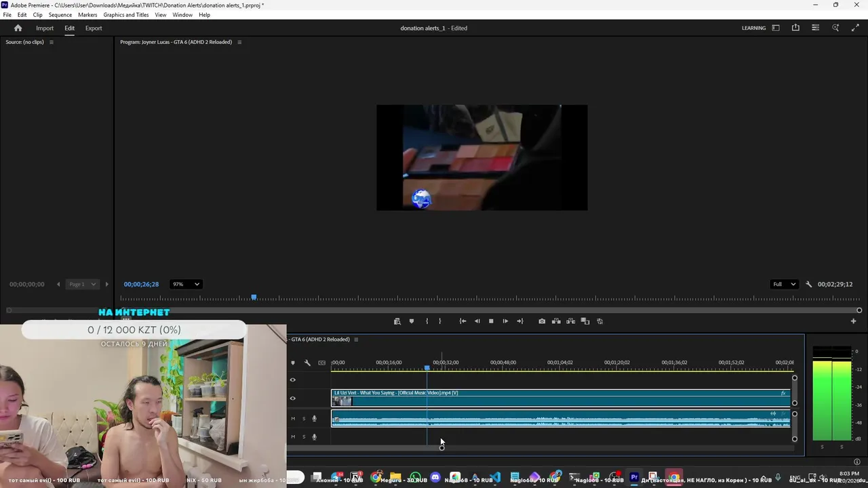
Task: Switch to the Export tab
Action: tap(94, 28)
